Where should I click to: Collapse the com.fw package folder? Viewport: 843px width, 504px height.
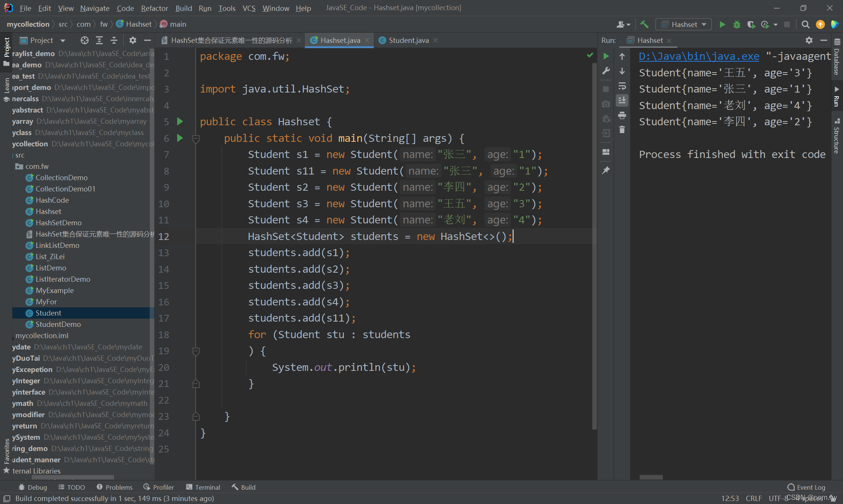pyautogui.click(x=37, y=166)
